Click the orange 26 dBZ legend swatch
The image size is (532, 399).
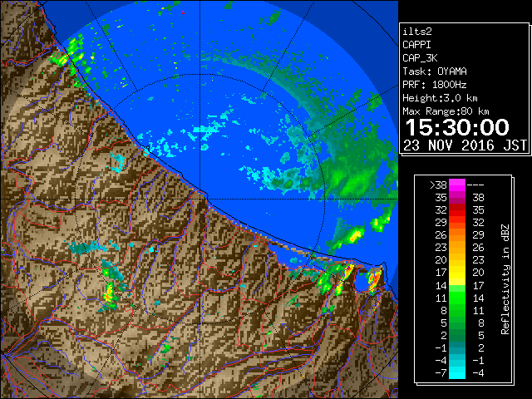click(457, 235)
